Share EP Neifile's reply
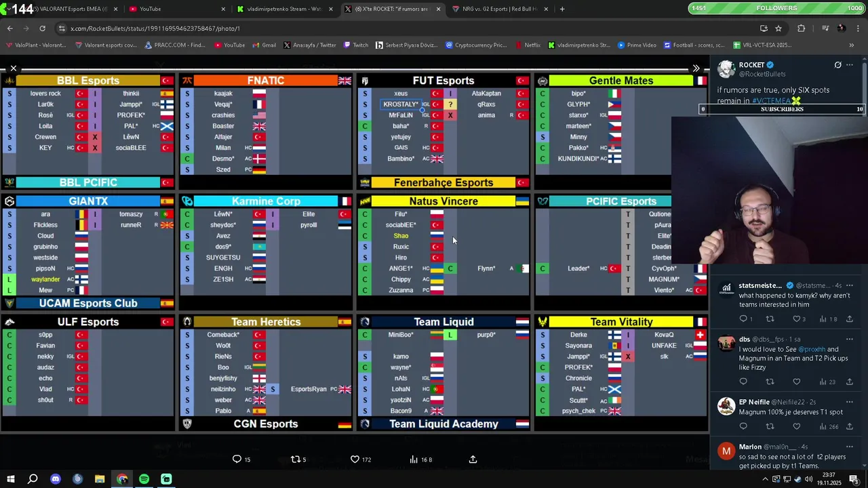 pos(850,426)
